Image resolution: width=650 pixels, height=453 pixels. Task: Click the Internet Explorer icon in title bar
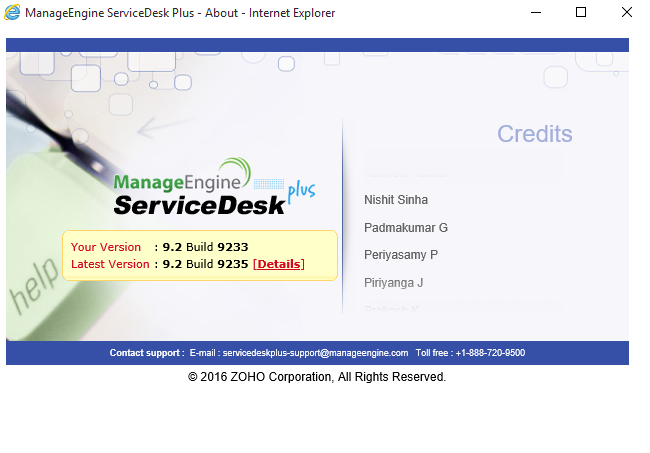click(12, 12)
